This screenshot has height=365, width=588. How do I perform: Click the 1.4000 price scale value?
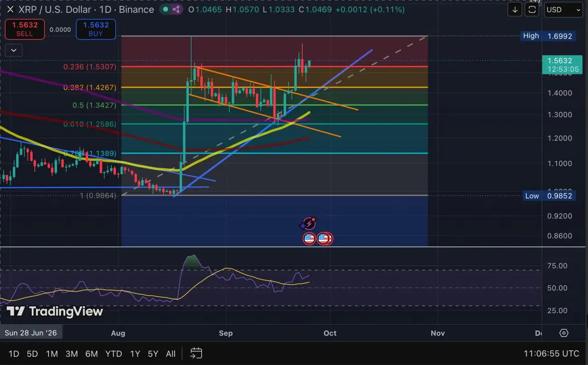(x=560, y=93)
